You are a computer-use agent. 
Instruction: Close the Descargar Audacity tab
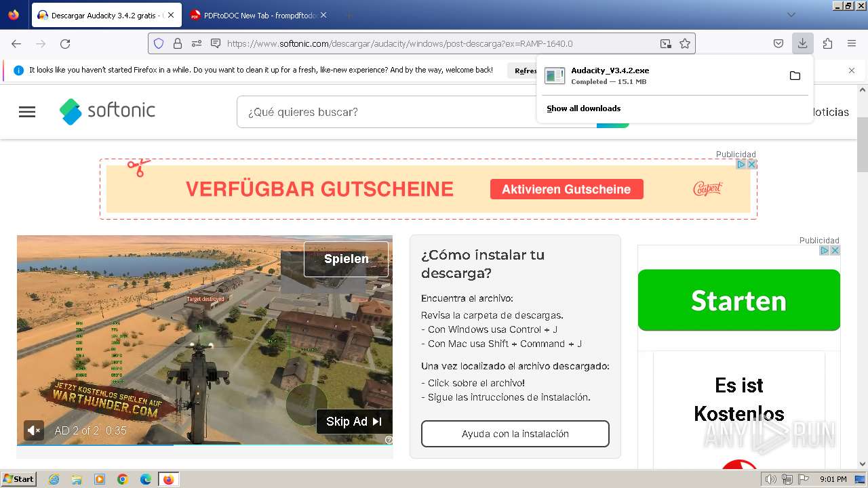(170, 15)
